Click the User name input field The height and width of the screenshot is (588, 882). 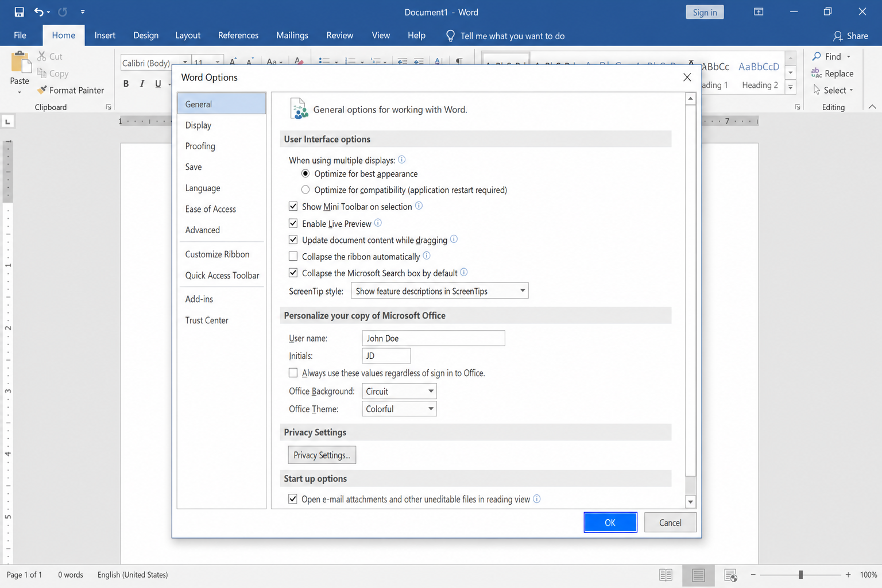click(434, 338)
